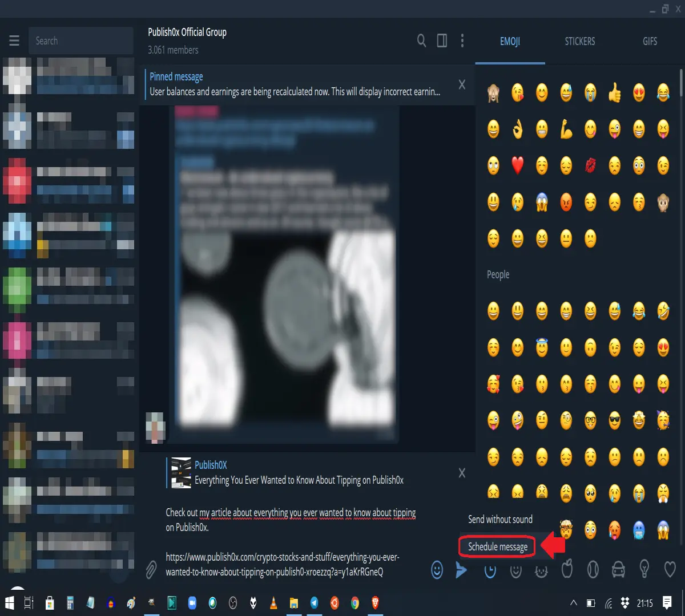The image size is (685, 616).
Task: Insert the red kiss mark emoji
Action: click(x=590, y=166)
